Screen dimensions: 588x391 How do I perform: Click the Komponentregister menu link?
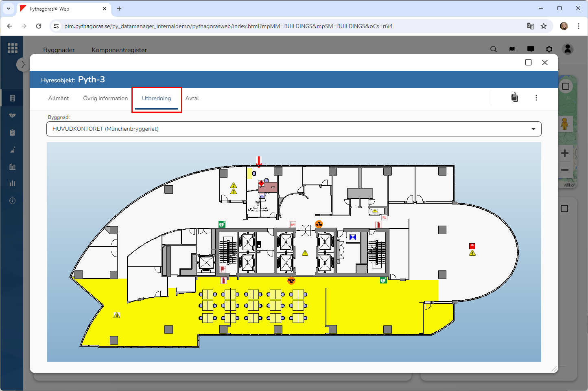coord(119,50)
